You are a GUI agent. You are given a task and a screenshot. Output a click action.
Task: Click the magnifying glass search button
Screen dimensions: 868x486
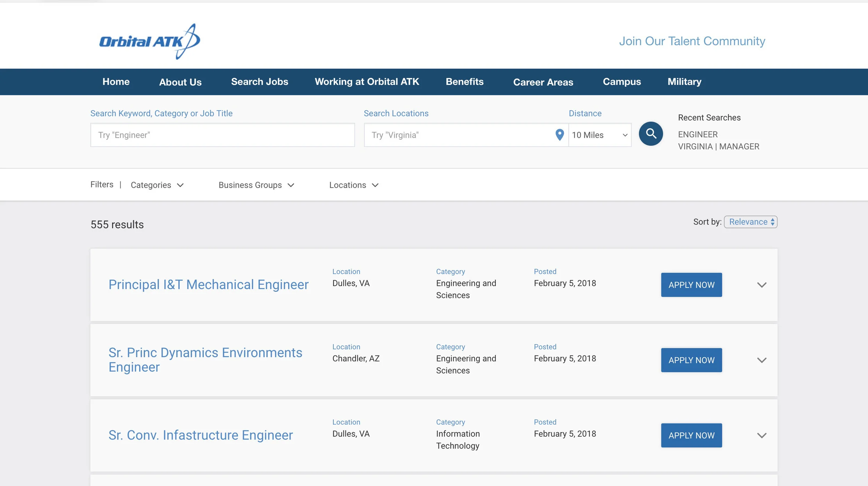651,134
